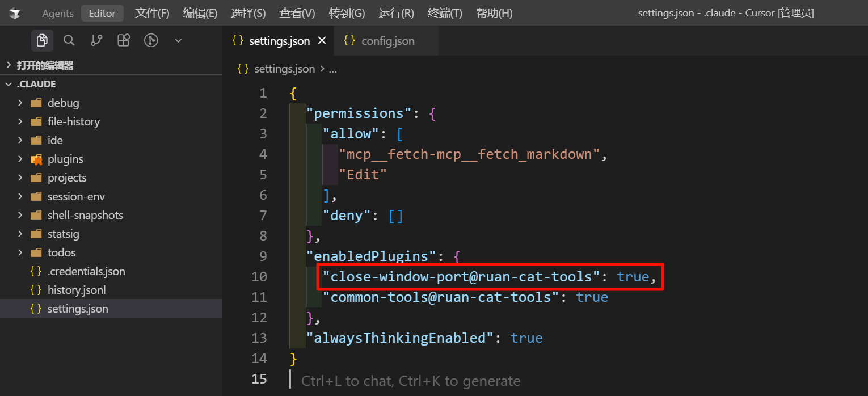Screen dimensions: 868x396
Task: Expand the debug folder
Action: (63, 103)
